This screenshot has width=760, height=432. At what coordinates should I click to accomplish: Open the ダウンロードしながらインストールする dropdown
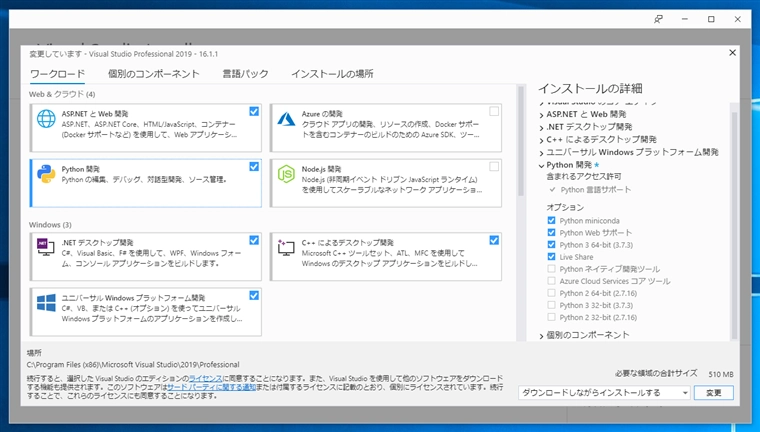[604, 393]
